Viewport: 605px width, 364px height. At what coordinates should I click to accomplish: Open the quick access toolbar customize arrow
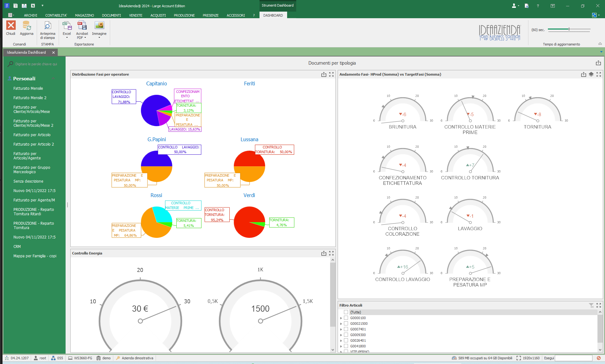coord(42,6)
